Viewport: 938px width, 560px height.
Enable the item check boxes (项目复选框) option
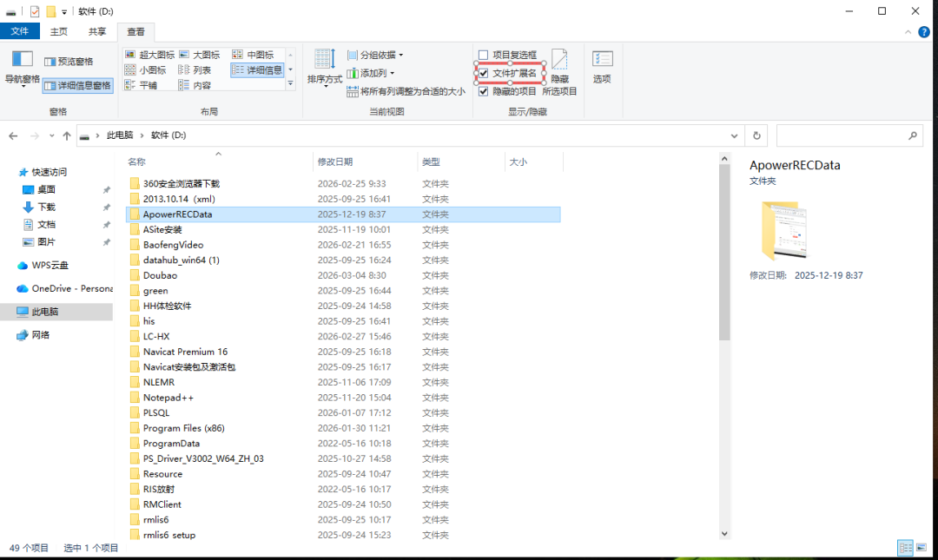pos(484,55)
